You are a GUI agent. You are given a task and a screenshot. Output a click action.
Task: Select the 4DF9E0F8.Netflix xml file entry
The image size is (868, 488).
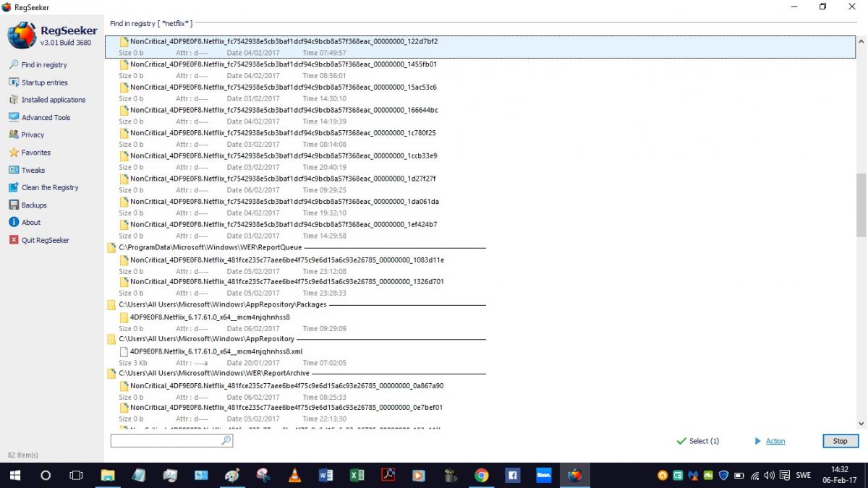[216, 351]
